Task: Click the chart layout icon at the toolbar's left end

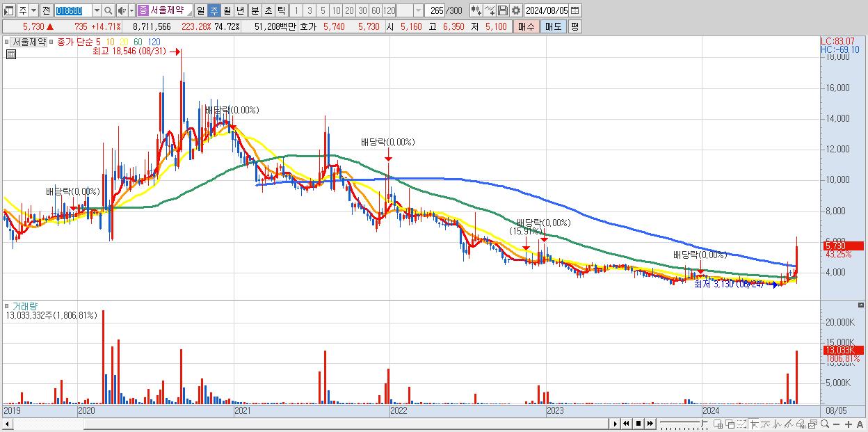Action: click(x=9, y=10)
